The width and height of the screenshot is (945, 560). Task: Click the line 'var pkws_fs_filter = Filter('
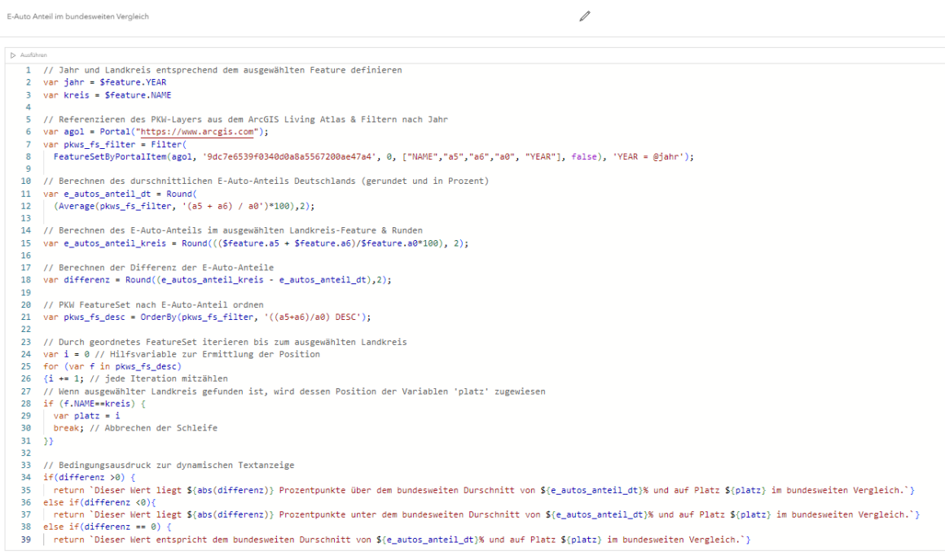coord(115,145)
